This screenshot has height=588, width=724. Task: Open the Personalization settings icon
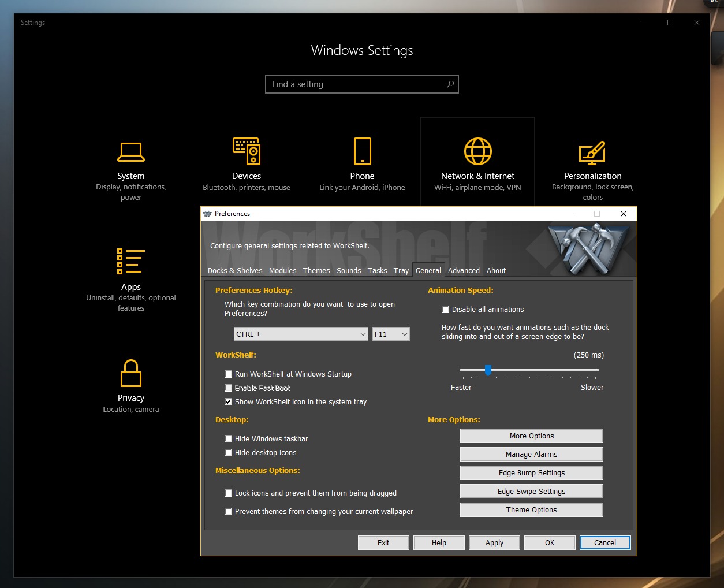(x=592, y=152)
